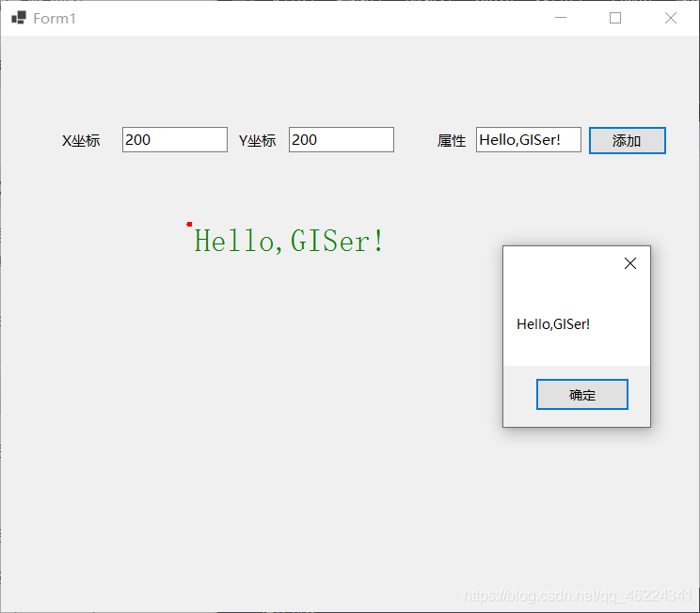Close the Form1 window
Screen dimensions: 700x613
(x=671, y=18)
